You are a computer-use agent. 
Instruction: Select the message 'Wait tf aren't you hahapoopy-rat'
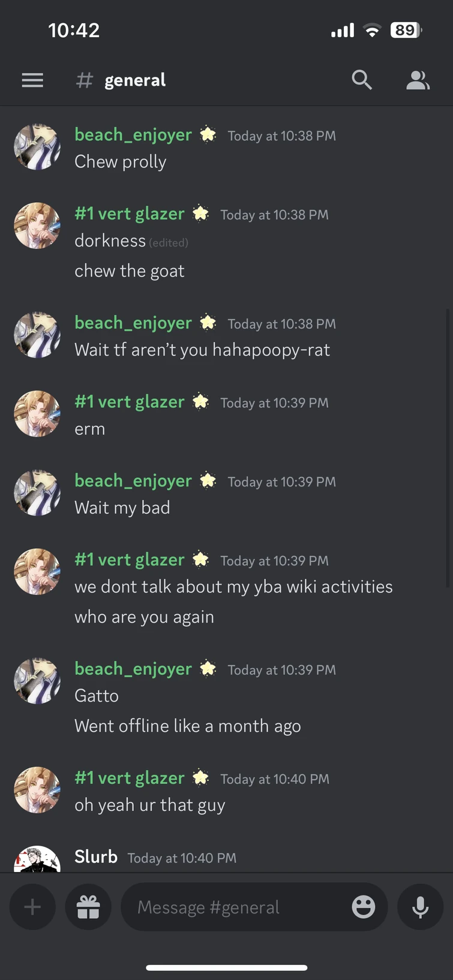point(202,350)
